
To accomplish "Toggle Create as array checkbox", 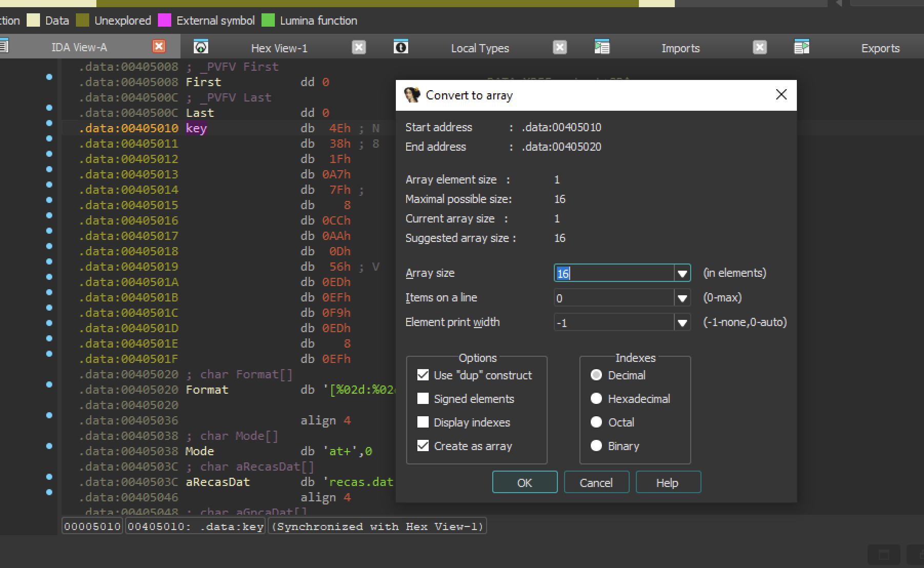I will click(x=423, y=446).
